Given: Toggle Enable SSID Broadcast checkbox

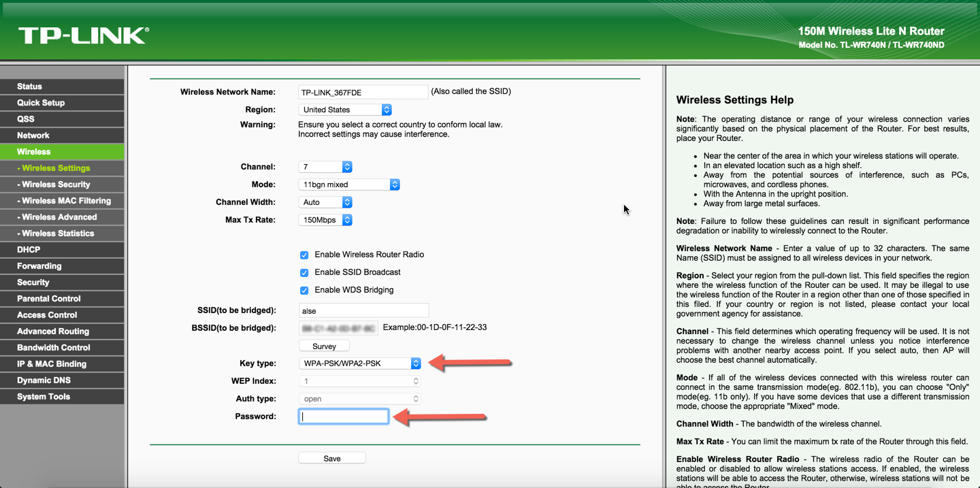Looking at the screenshot, I should pyautogui.click(x=304, y=273).
